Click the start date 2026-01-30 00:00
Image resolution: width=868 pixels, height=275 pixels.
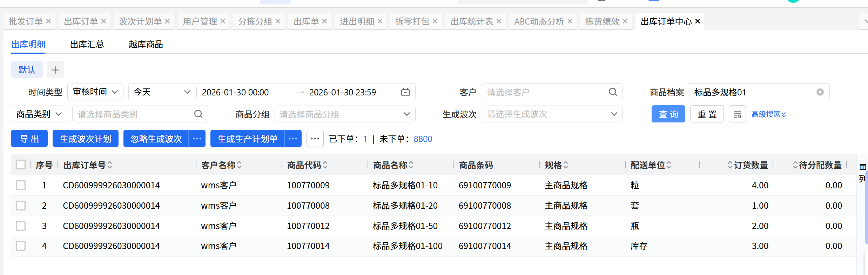tap(235, 92)
